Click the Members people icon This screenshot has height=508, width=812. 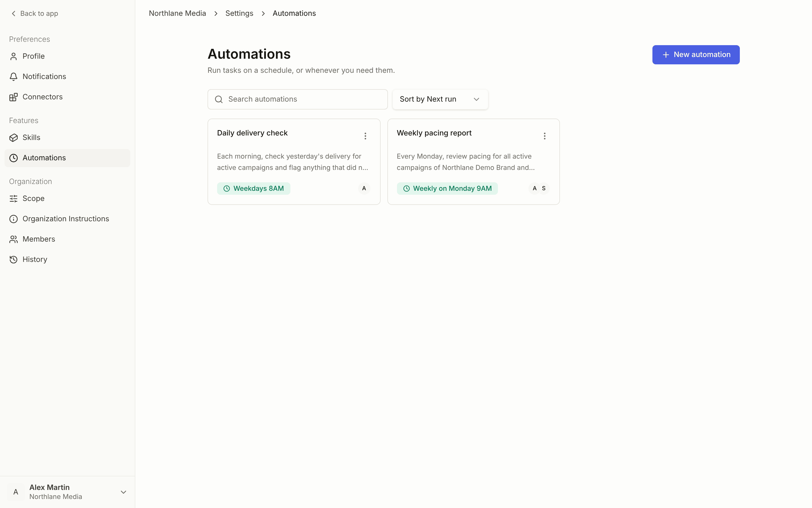[x=14, y=239]
